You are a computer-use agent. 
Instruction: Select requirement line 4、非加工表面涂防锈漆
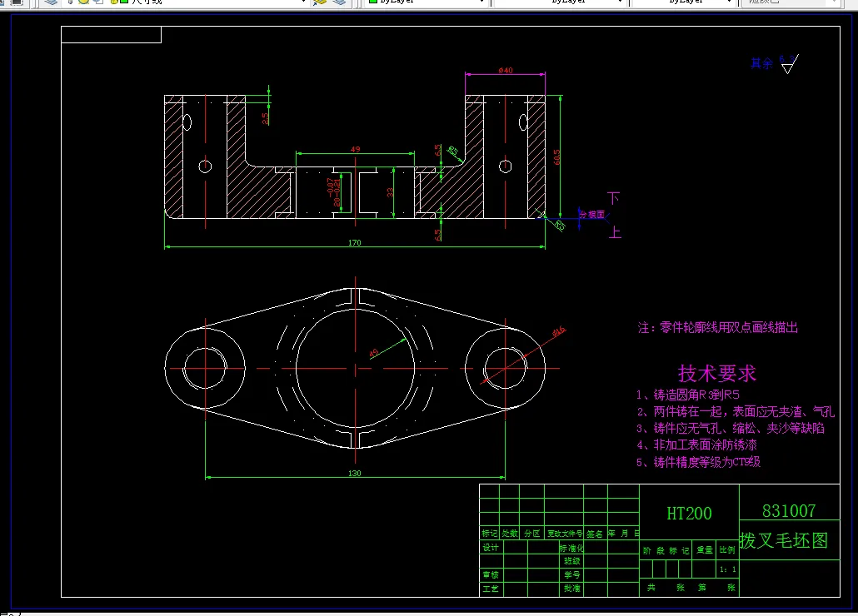[x=696, y=445]
